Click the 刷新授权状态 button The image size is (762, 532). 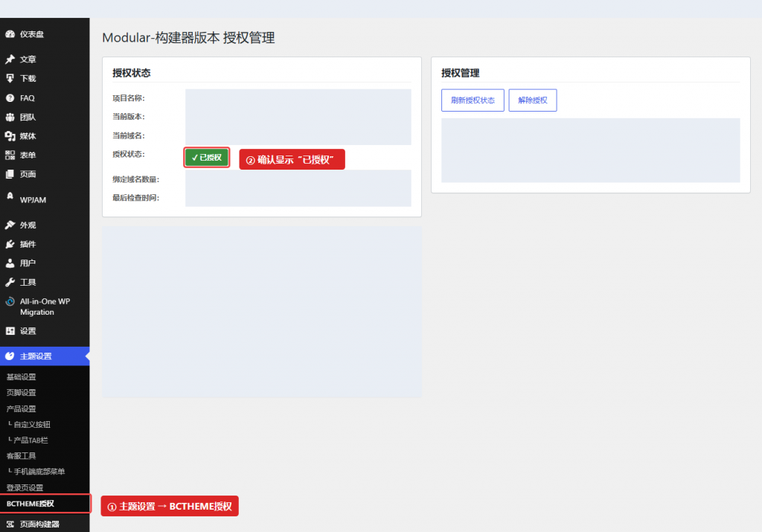point(473,100)
